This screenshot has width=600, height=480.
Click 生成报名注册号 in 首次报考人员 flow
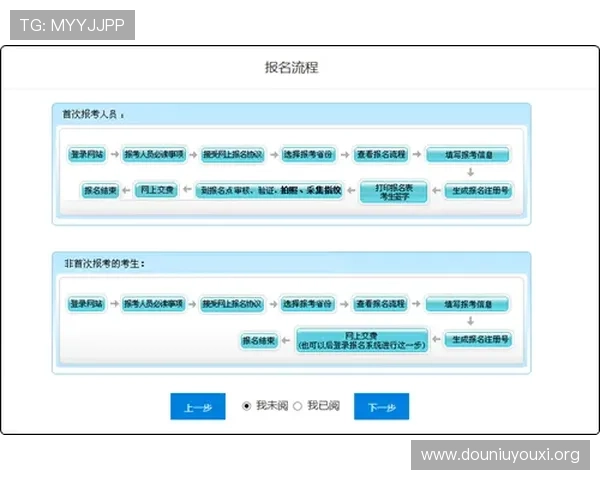[x=479, y=190]
